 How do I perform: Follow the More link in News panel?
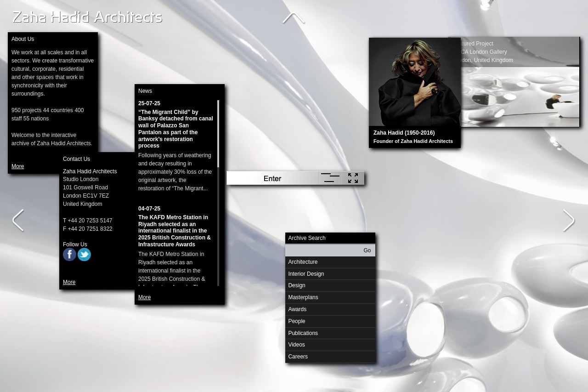(x=144, y=297)
